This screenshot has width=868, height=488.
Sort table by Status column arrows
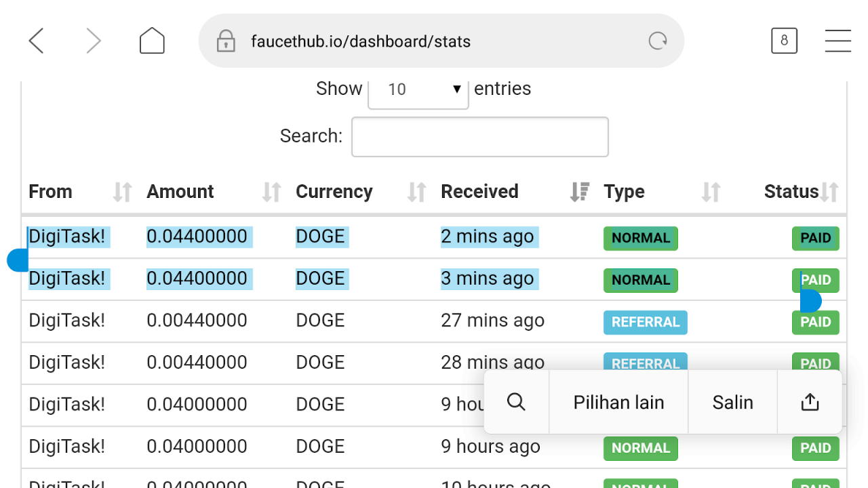pyautogui.click(x=829, y=192)
